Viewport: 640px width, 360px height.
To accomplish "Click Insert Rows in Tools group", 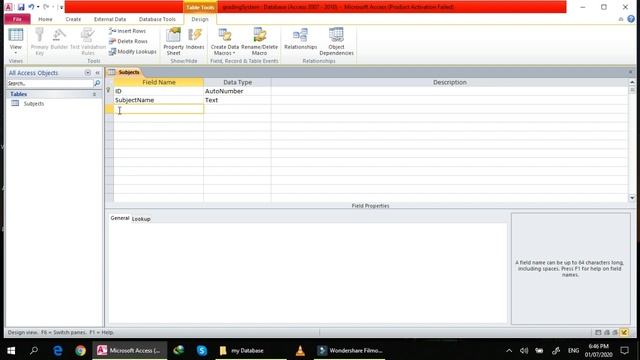I will (x=127, y=31).
